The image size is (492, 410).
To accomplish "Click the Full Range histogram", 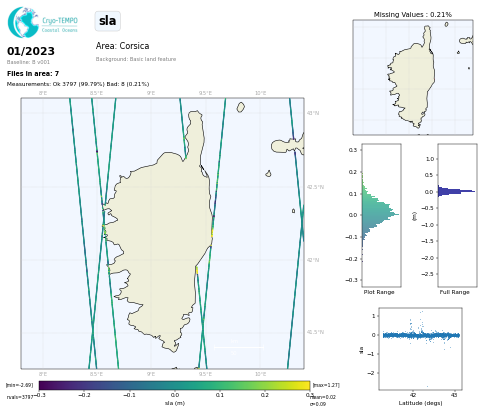I will (x=457, y=215).
